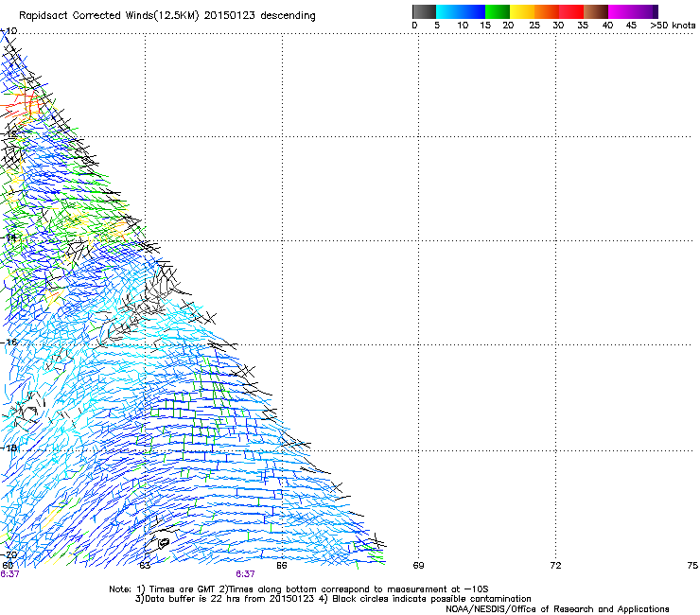Image resolution: width=700 pixels, height=615 pixels.
Task: Click the brown 35-40 knots legend segment
Action: coord(596,11)
